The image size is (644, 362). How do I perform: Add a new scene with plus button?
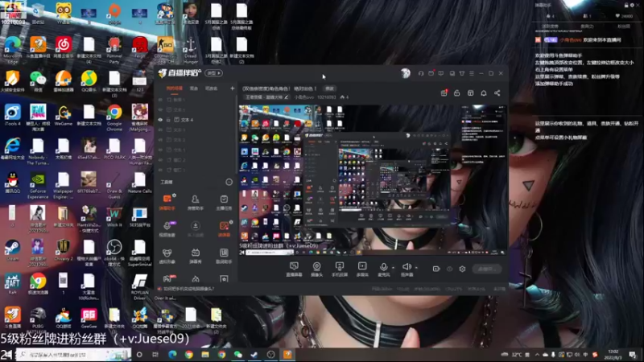232,88
